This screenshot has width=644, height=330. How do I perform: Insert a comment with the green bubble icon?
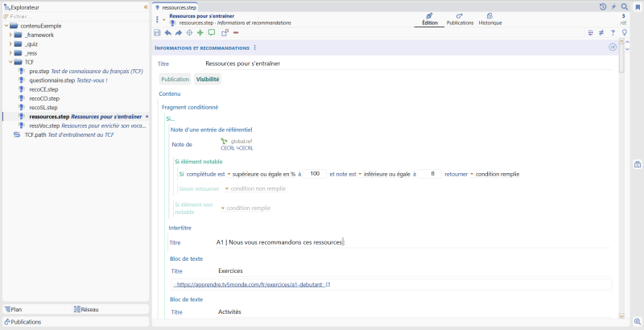coord(212,33)
